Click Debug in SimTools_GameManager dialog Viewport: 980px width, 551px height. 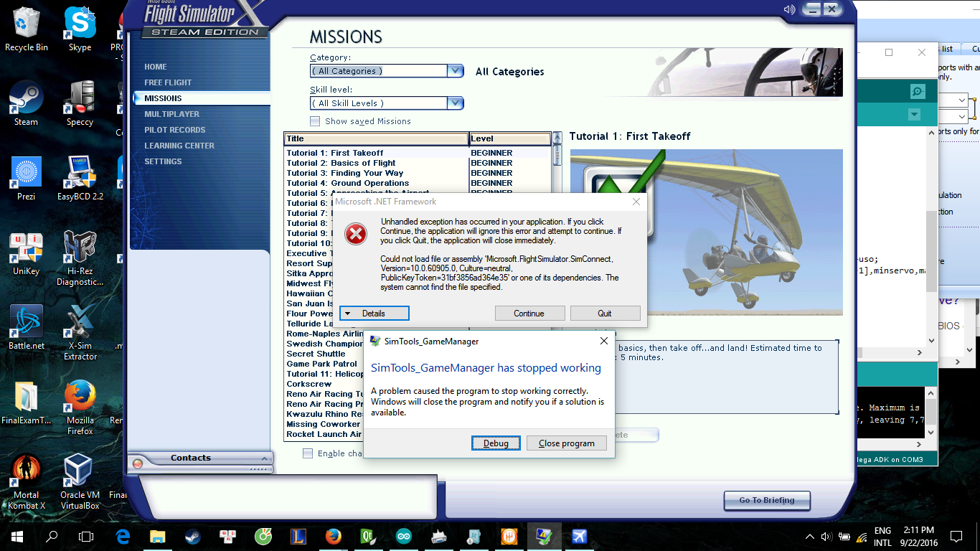click(496, 443)
